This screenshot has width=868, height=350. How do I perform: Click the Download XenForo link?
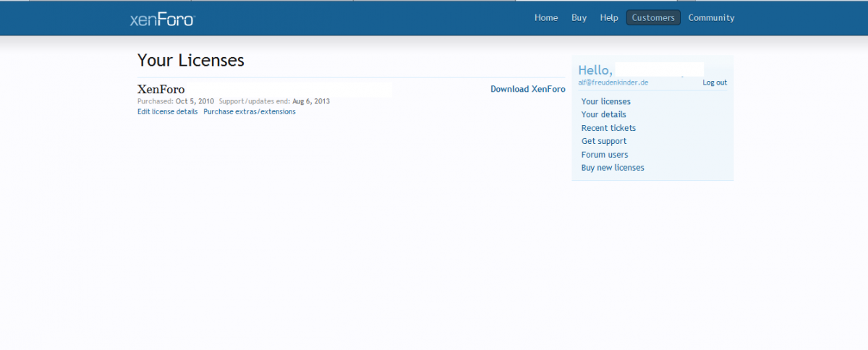coord(528,89)
